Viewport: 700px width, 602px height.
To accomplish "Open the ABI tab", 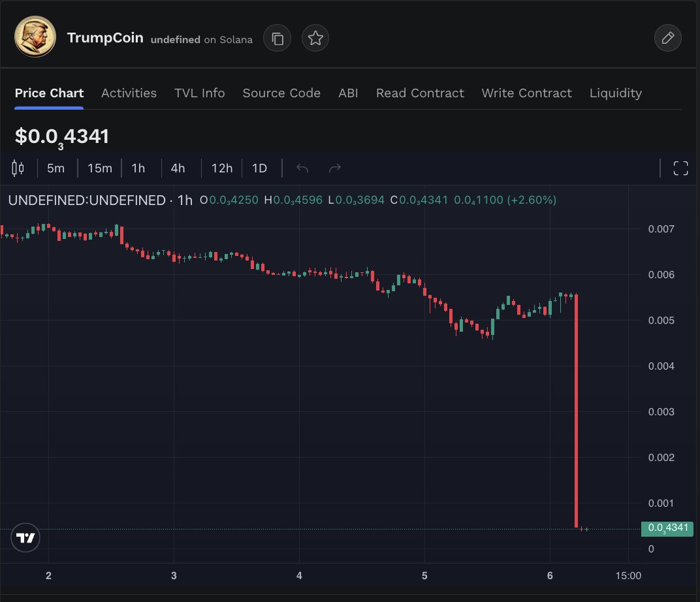I will tap(348, 93).
